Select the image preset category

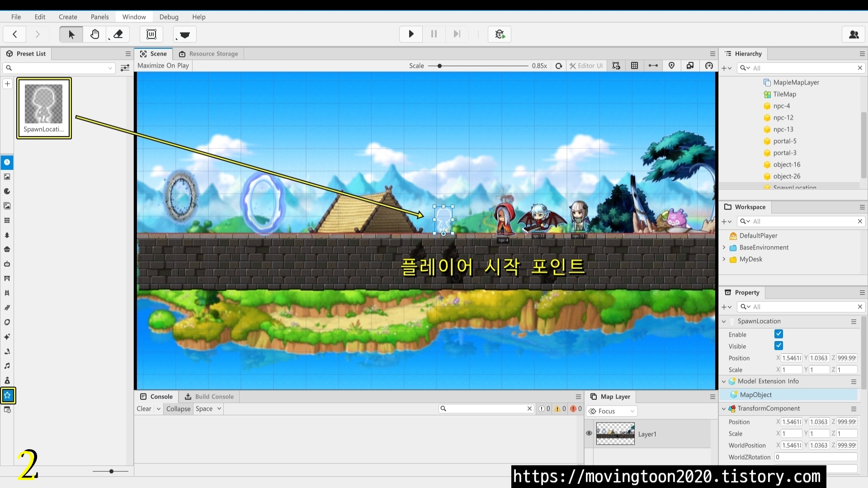(x=7, y=177)
